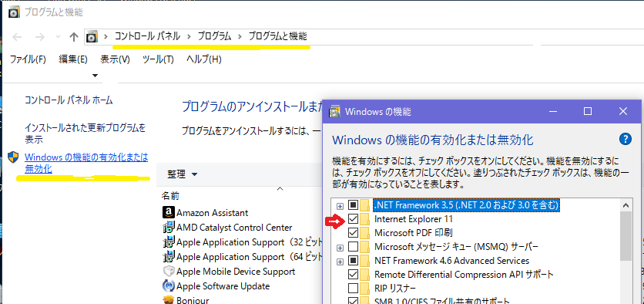The image size is (644, 304).
Task: Click プログラムと機能 breadcrumb in address bar
Action: [x=277, y=36]
